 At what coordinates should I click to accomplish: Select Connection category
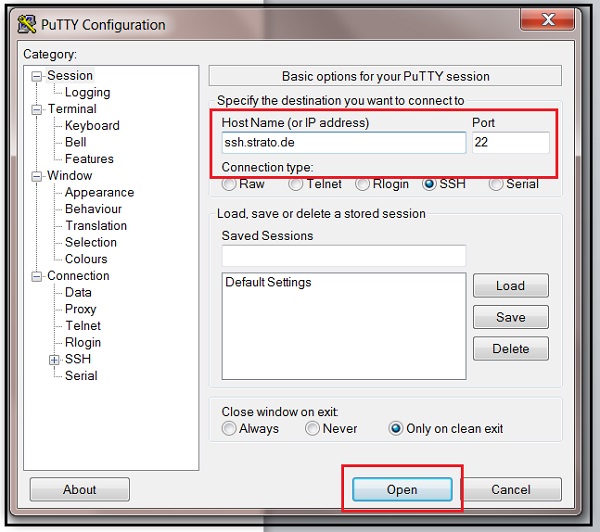(78, 276)
